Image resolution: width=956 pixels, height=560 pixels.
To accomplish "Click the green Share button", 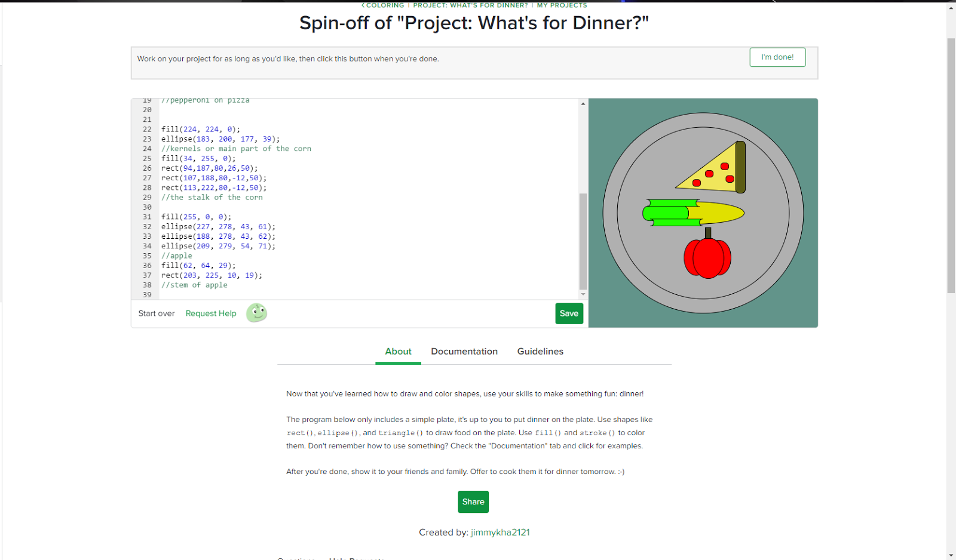I will point(473,501).
